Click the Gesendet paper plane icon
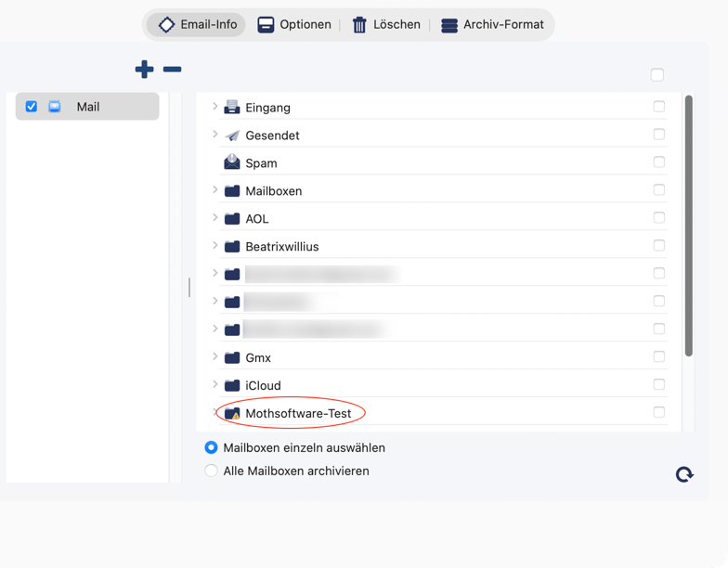The image size is (728, 568). (x=232, y=136)
